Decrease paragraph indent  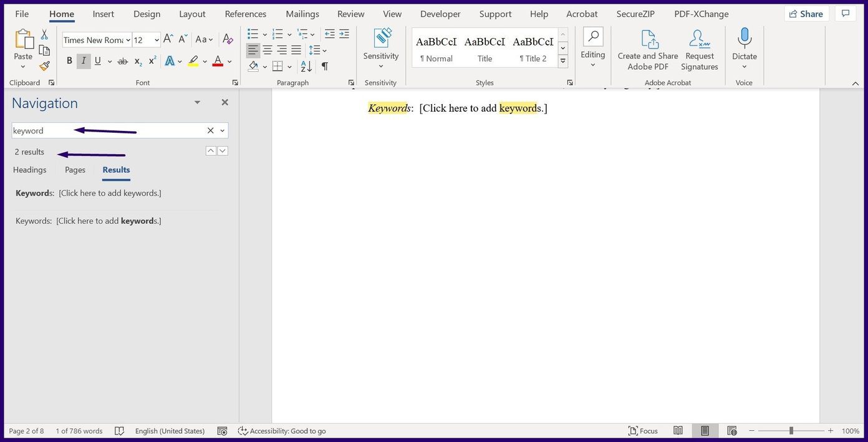330,34
